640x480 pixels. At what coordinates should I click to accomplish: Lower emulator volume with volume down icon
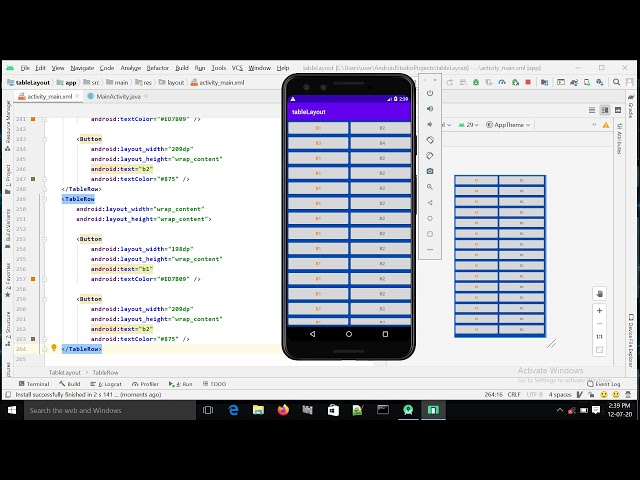click(x=430, y=124)
